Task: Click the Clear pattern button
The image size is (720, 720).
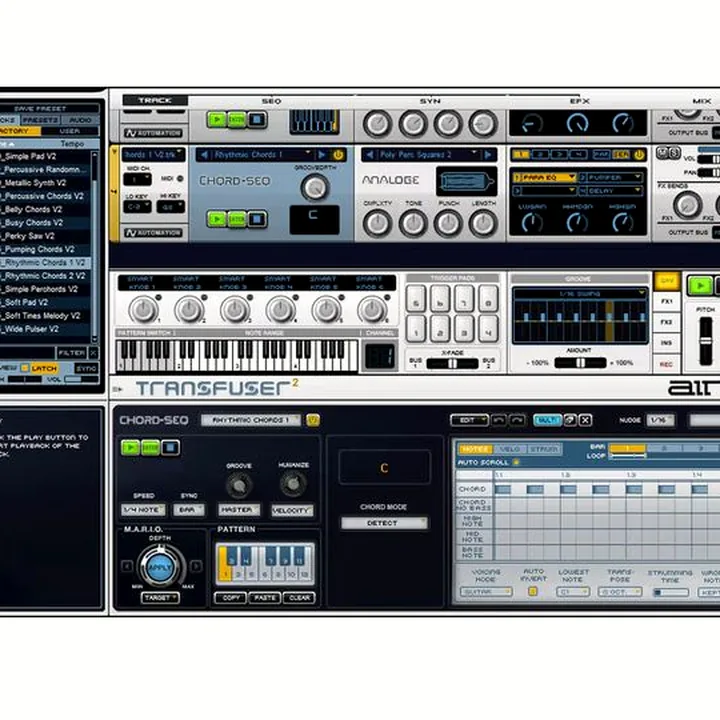Action: [299, 597]
